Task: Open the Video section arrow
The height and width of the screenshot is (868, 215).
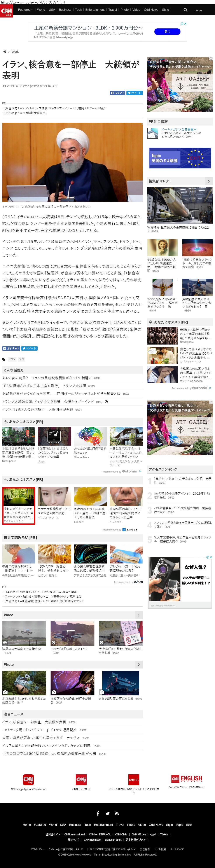Action: click(x=138, y=615)
